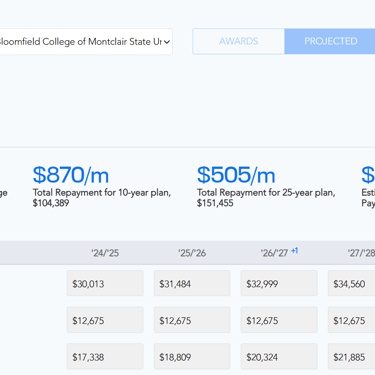Click the $34,560 field for '27/'28
The image size is (375, 375).
(351, 283)
